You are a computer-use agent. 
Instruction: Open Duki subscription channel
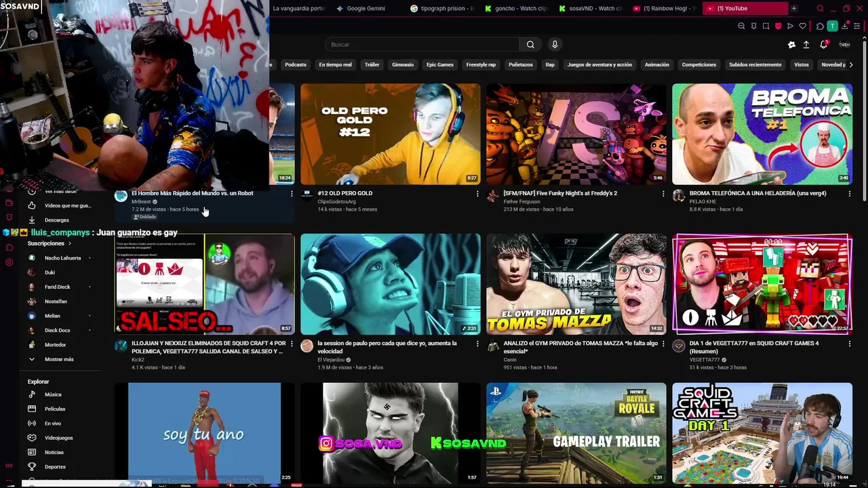click(x=50, y=272)
